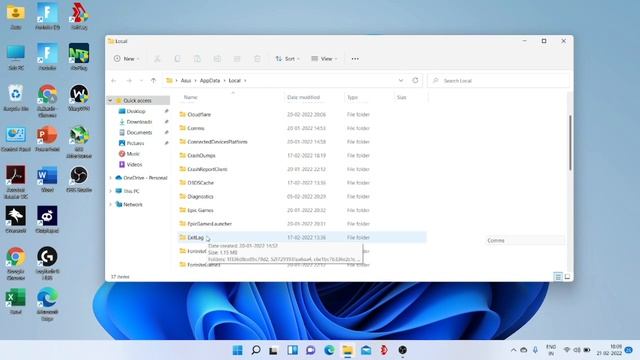Click the Rename toolbar icon
The height and width of the screenshot is (360, 640).
(x=217, y=59)
